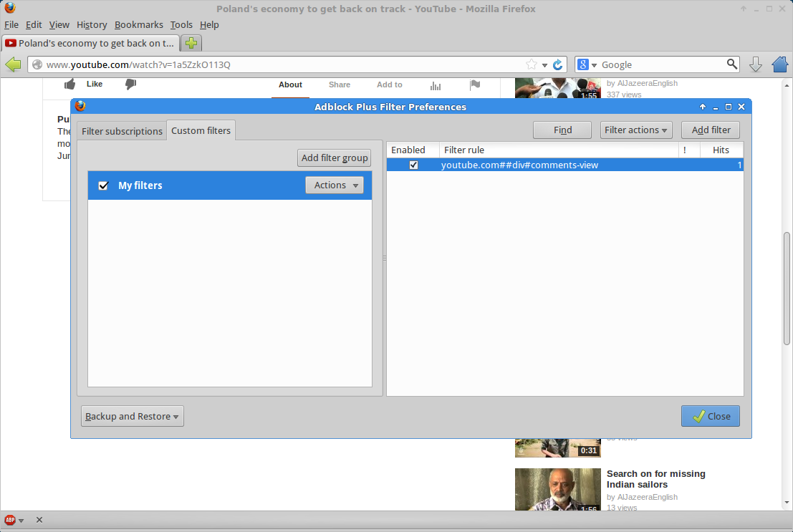The image size is (793, 532).
Task: Sort by the Filter rule column header
Action: click(559, 150)
